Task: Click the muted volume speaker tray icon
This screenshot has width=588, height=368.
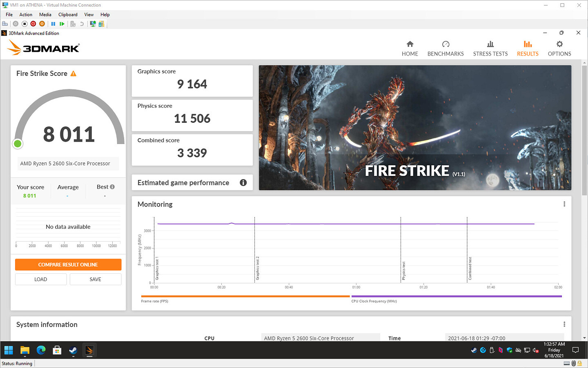Action: (x=536, y=350)
